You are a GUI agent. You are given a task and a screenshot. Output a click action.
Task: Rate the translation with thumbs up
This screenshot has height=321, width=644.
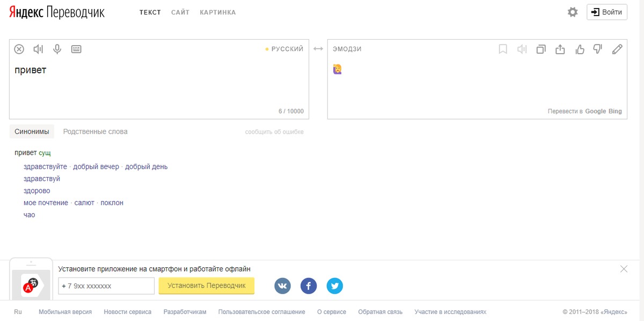(580, 49)
